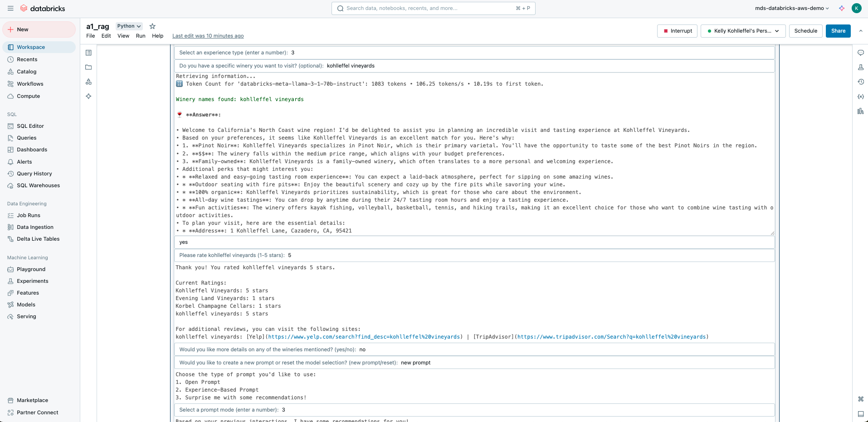Screen dimensions: 868x422
Task: Favorite the notebook with the star icon
Action: [x=152, y=26]
